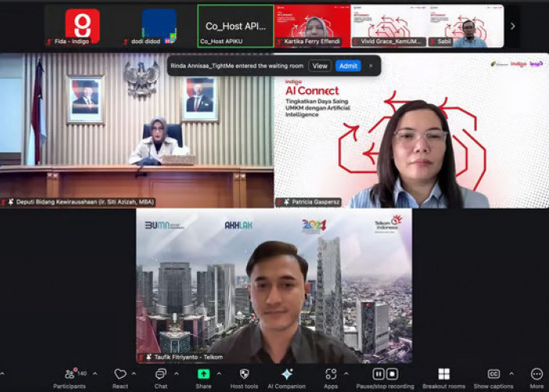Image resolution: width=549 pixels, height=392 pixels.
Task: Select Fida - Indigo thumbnail
Action: 82,26
